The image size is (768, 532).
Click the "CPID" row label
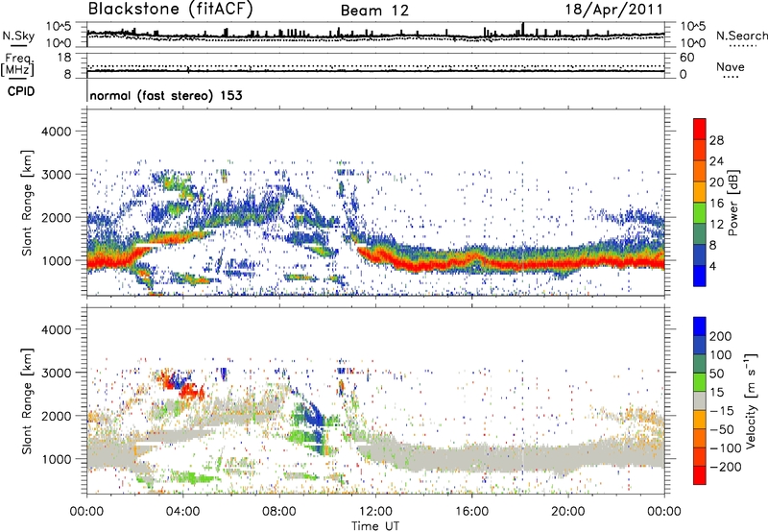click(x=21, y=91)
